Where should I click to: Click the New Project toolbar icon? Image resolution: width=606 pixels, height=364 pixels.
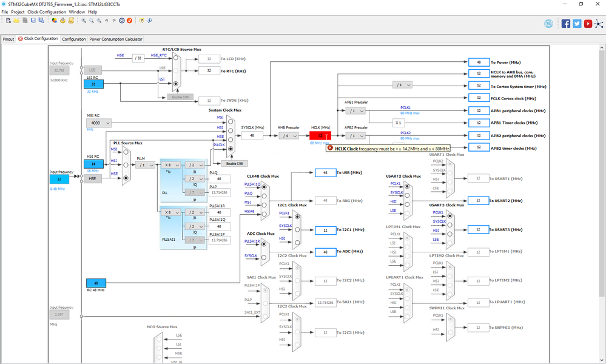[8, 21]
